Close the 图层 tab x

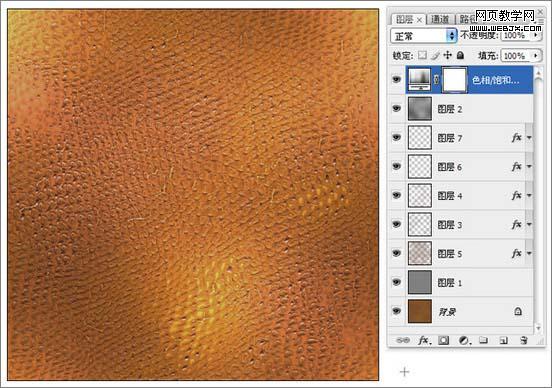tap(419, 20)
